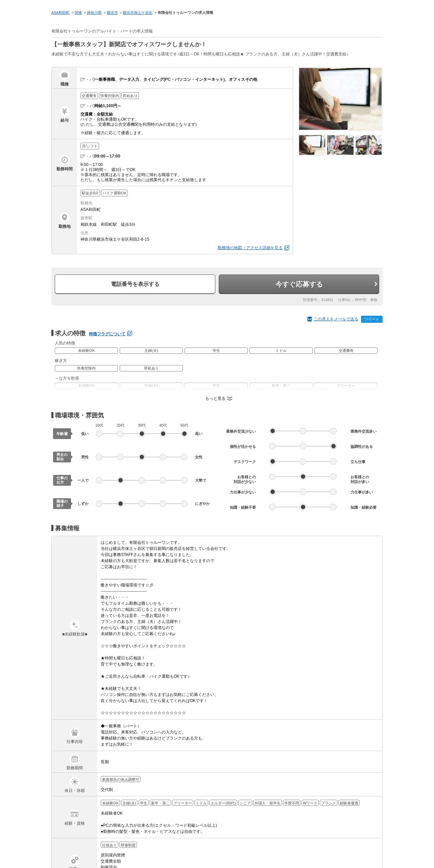Click the gears icon in the bottom row
The width and height of the screenshot is (434, 868).
74,860
